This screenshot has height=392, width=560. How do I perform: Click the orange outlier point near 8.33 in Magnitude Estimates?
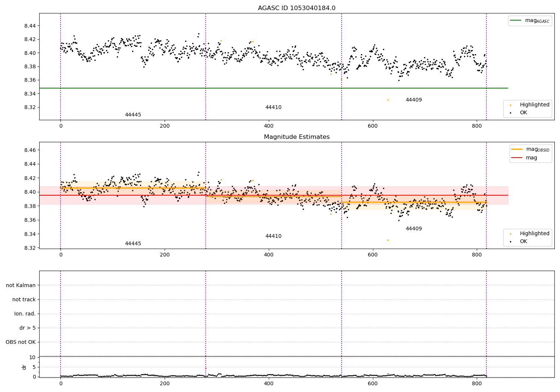coord(388,240)
